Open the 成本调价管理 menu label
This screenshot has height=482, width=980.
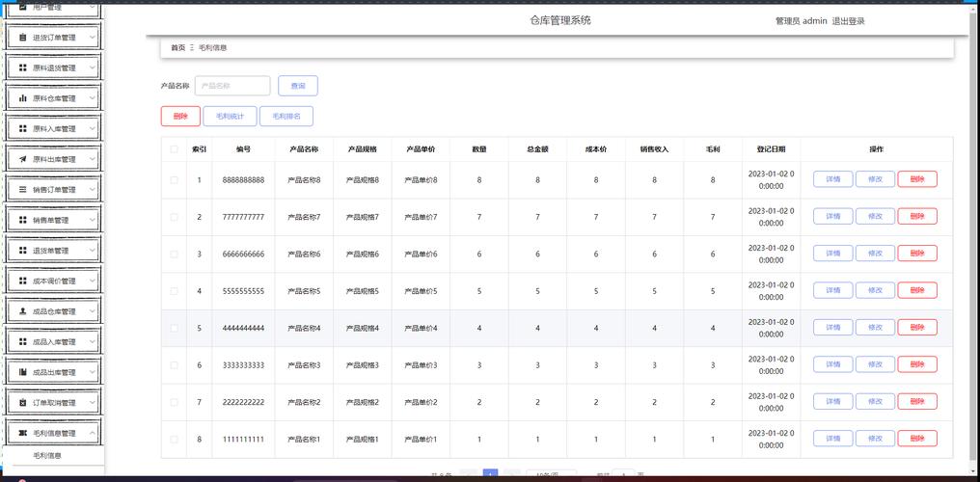pyautogui.click(x=54, y=281)
